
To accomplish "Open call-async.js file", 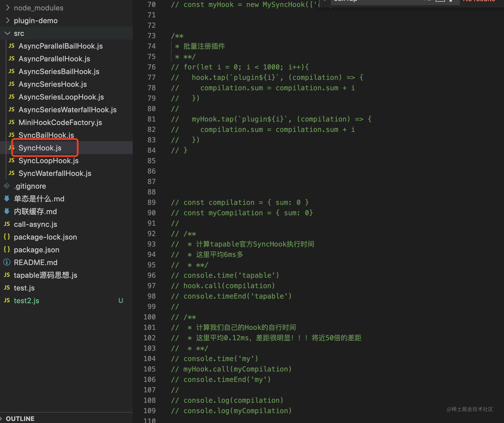I will 35,224.
